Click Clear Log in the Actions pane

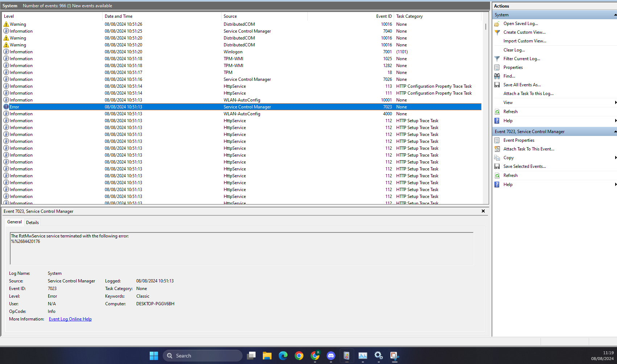coord(514,50)
